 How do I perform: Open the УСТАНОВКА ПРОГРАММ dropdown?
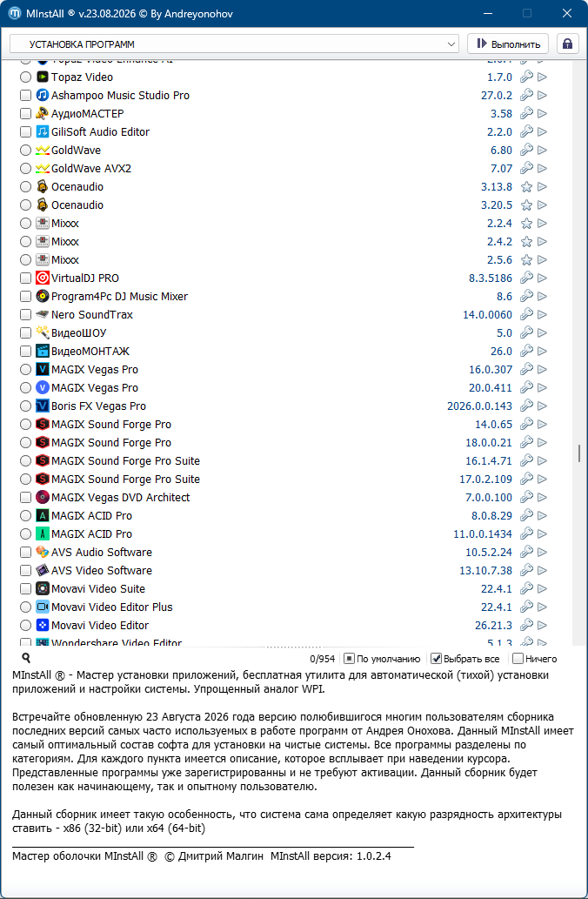point(234,44)
